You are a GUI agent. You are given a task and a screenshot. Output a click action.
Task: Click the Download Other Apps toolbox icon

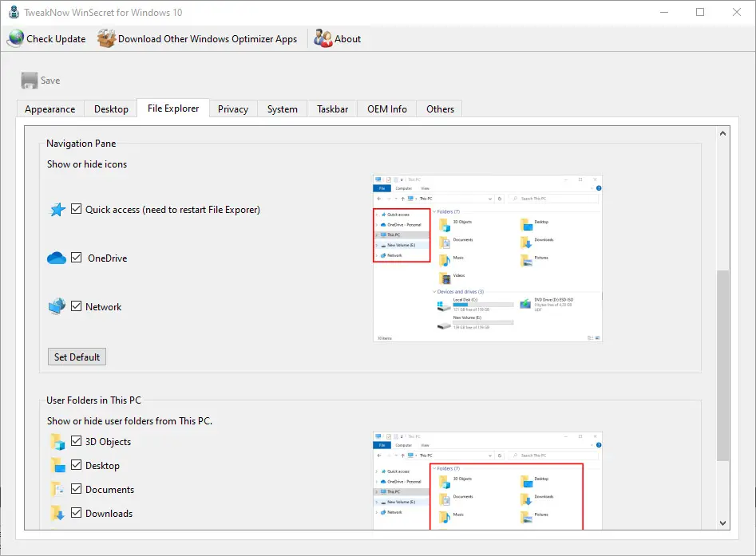point(106,38)
